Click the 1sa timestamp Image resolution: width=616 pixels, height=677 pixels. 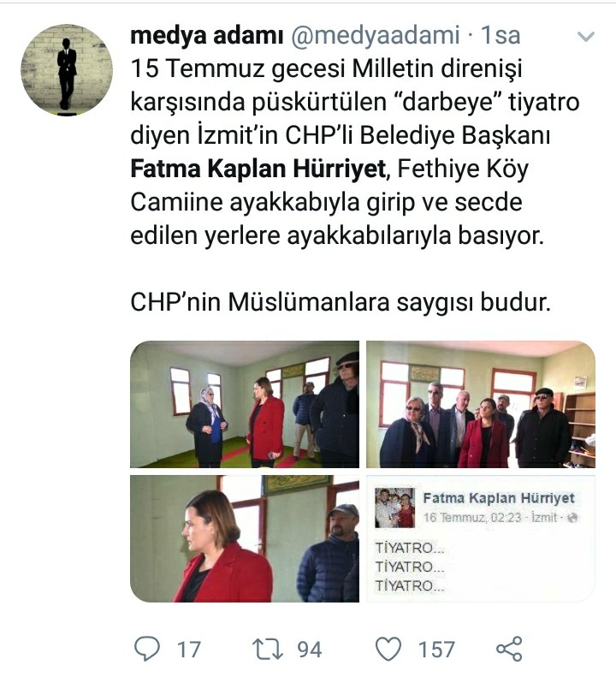tap(500, 35)
